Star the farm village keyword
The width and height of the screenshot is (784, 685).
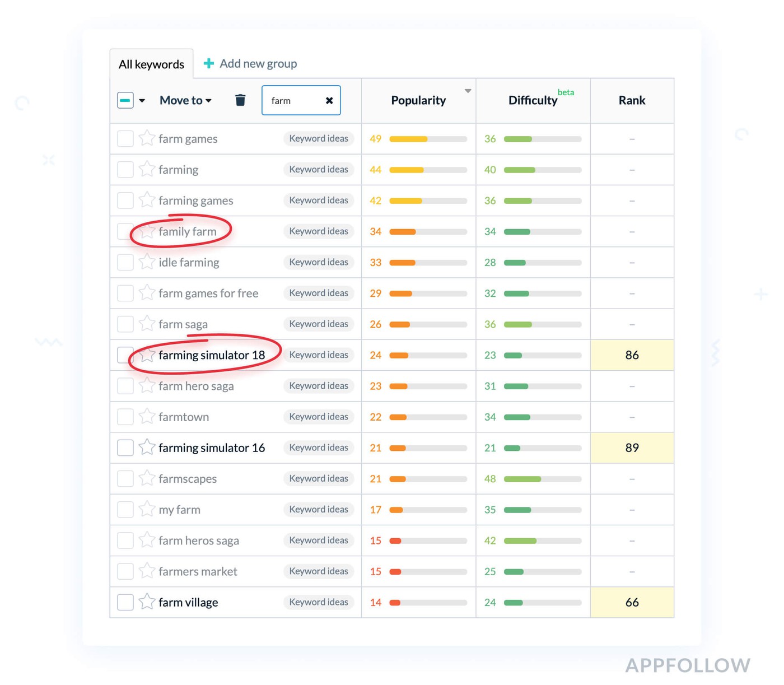click(x=147, y=602)
